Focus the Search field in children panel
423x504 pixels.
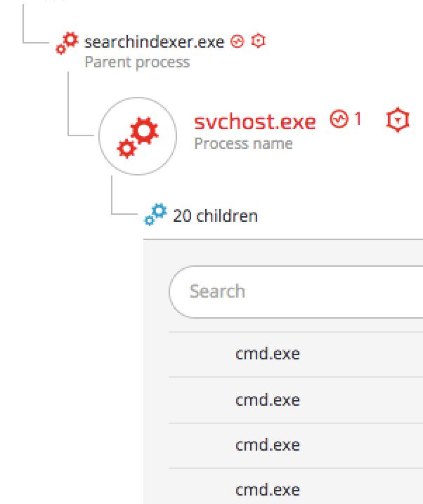tap(295, 291)
